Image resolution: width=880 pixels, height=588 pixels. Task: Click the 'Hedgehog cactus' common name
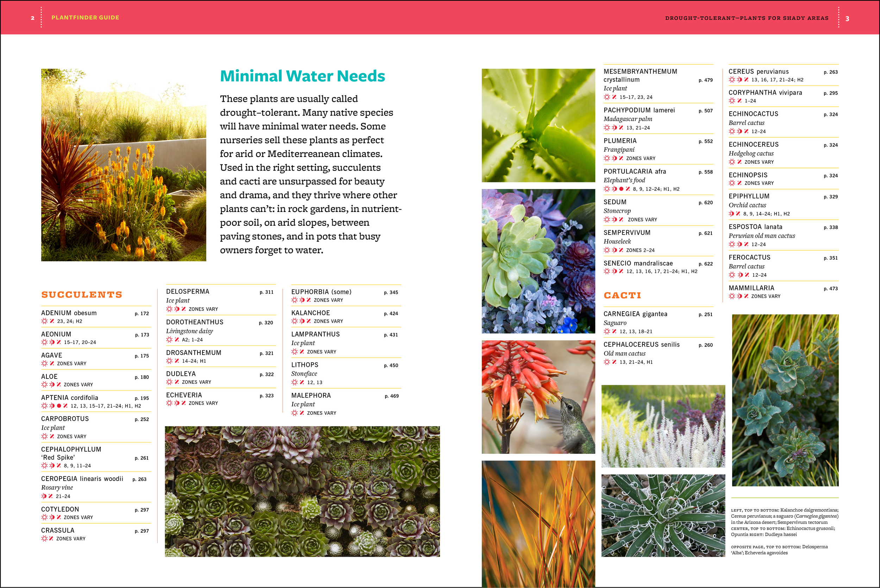coord(752,154)
